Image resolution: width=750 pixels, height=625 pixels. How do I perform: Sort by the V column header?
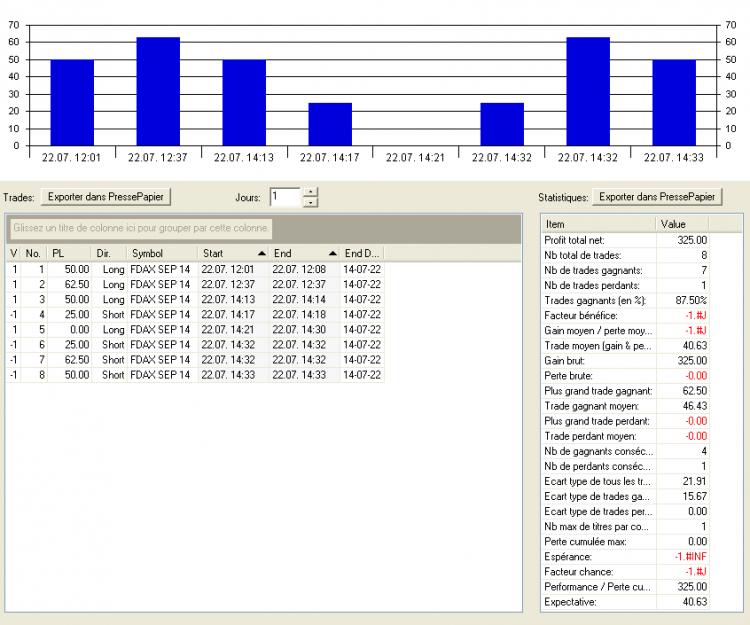tap(13, 253)
